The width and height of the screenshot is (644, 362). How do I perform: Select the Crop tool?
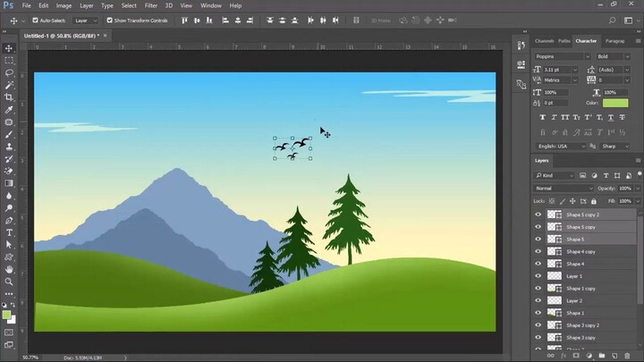[x=9, y=97]
